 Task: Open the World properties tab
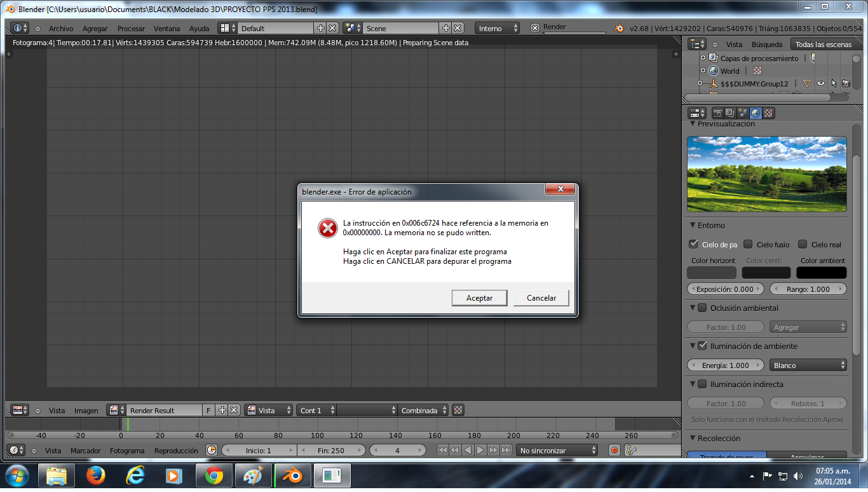point(756,113)
